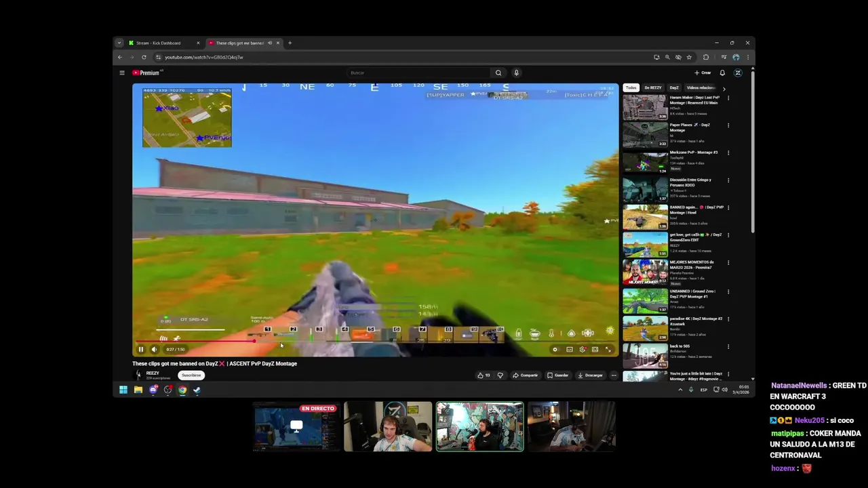The width and height of the screenshot is (868, 488).
Task: Dislike the video with thumbs down
Action: (500, 375)
